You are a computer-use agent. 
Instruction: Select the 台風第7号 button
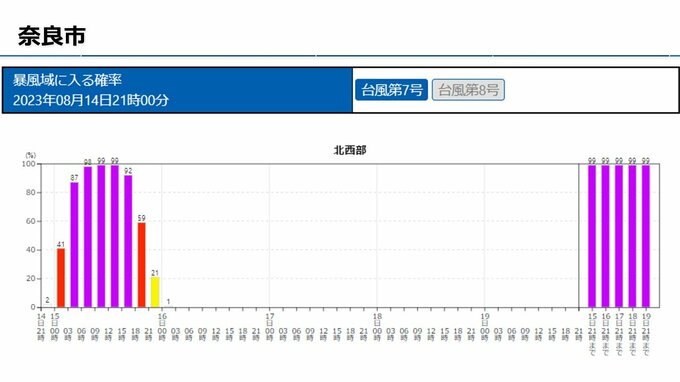click(x=391, y=90)
